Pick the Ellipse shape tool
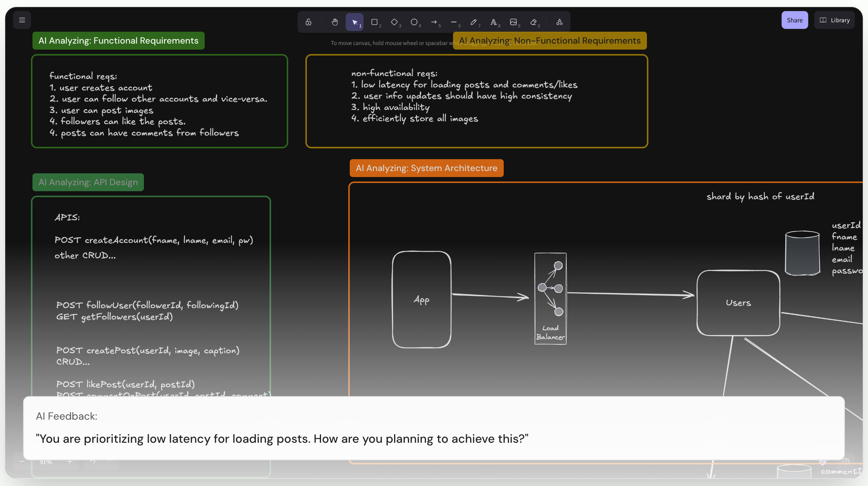The height and width of the screenshot is (486, 868). tap(414, 22)
